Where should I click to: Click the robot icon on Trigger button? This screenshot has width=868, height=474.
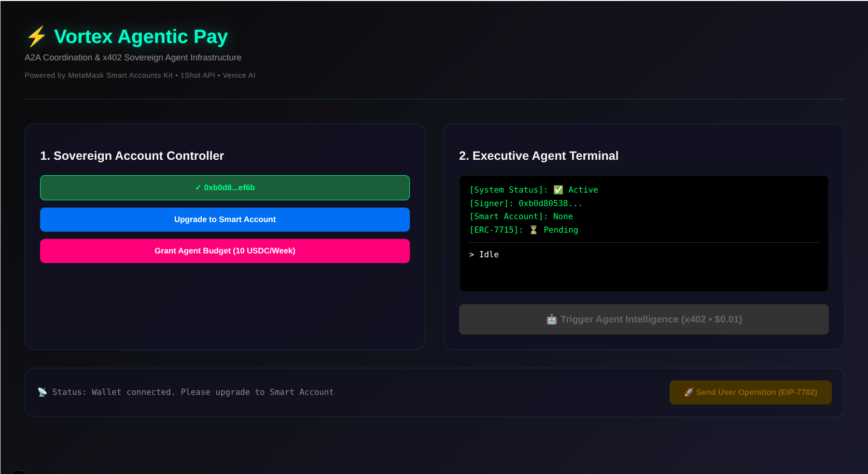click(x=551, y=319)
